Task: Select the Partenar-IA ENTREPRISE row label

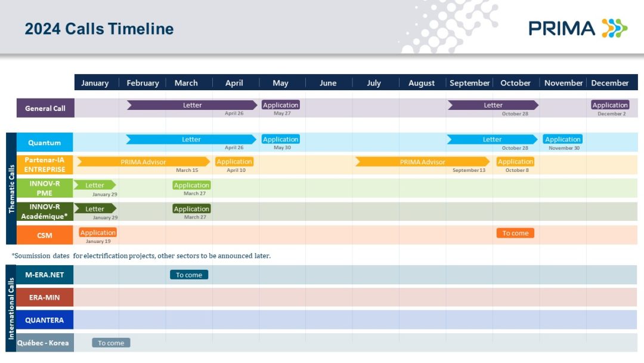Action: pos(45,165)
